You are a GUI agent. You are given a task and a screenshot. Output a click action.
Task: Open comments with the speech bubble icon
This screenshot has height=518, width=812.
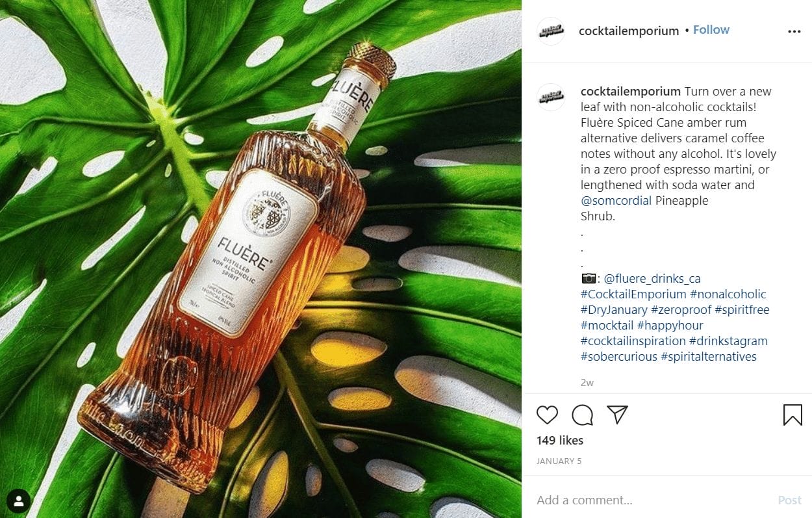[582, 415]
